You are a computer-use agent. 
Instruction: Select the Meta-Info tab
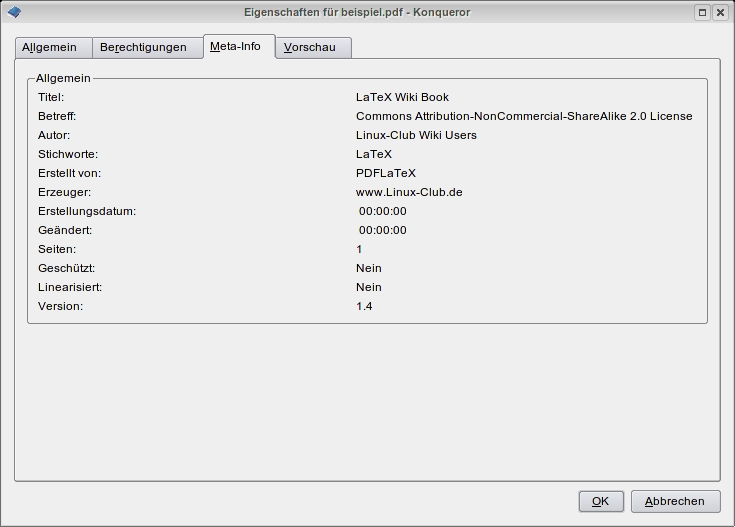tap(239, 46)
